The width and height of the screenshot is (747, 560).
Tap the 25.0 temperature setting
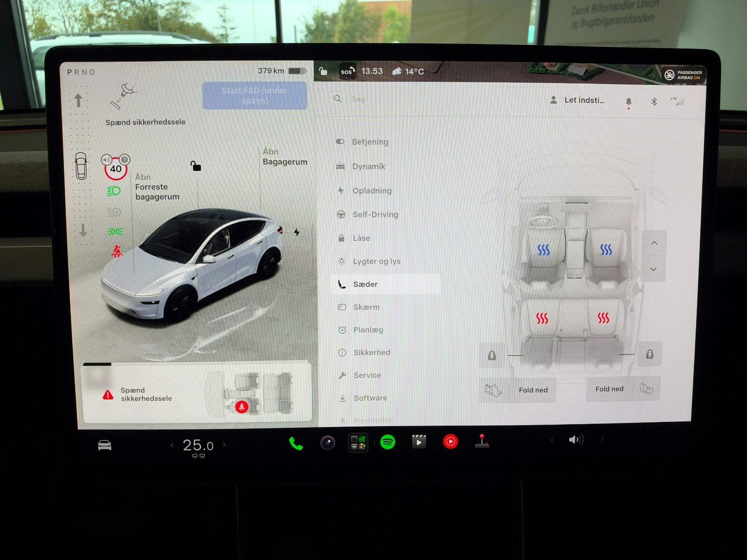[198, 445]
